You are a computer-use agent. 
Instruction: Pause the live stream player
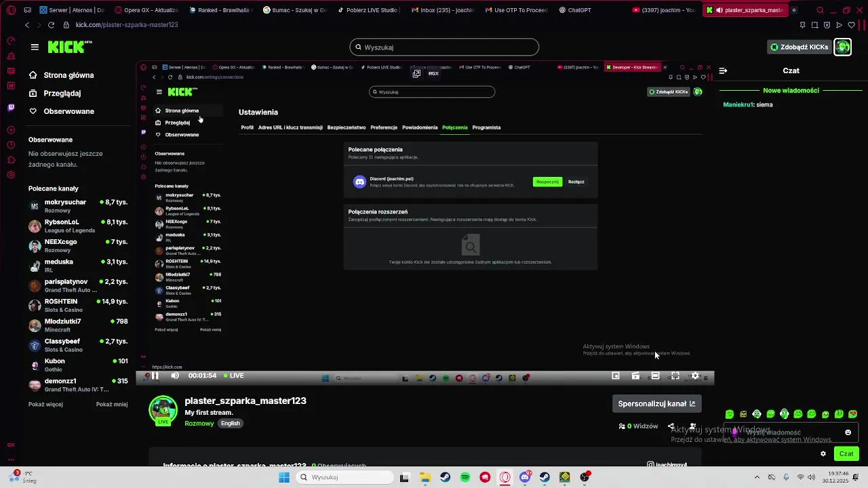pyautogui.click(x=155, y=375)
